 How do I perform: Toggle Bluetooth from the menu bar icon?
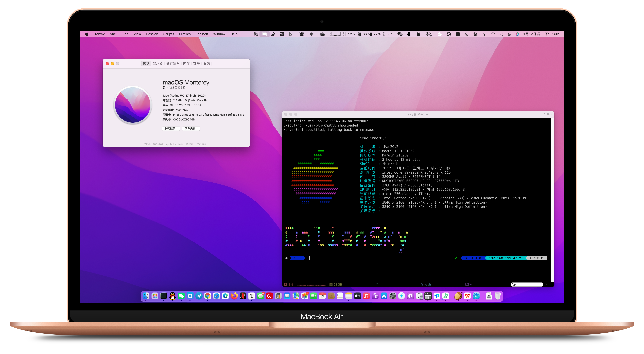[484, 34]
